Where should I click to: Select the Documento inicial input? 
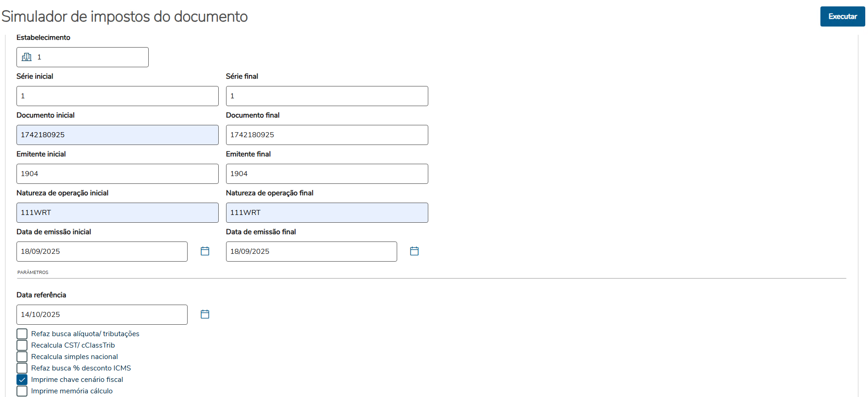(x=117, y=135)
